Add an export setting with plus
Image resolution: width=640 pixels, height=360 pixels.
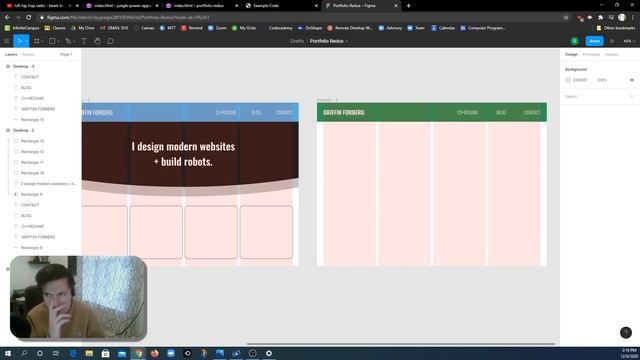click(632, 96)
